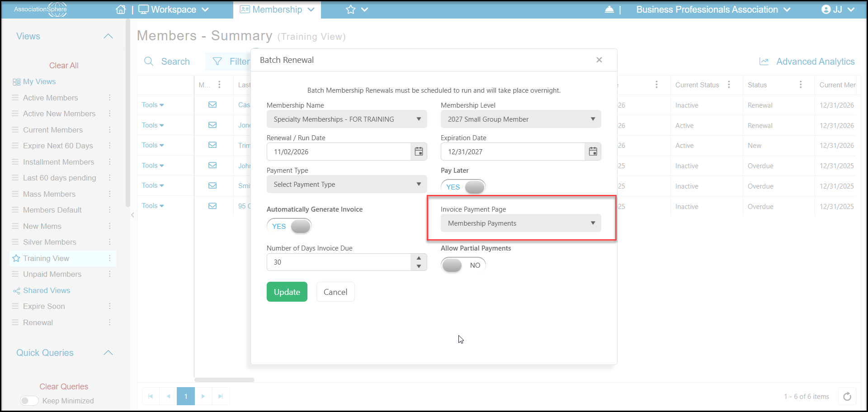
Task: Open the favorites star menu
Action: [357, 9]
